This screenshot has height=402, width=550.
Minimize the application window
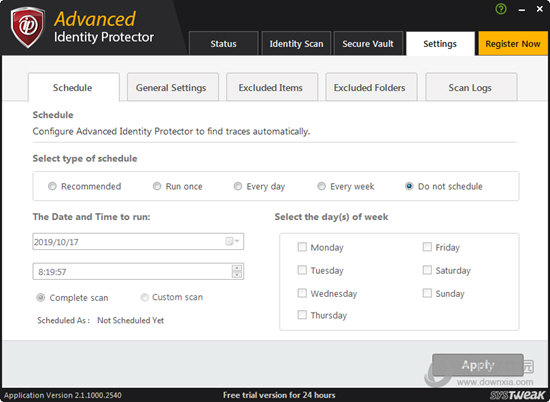pos(522,9)
